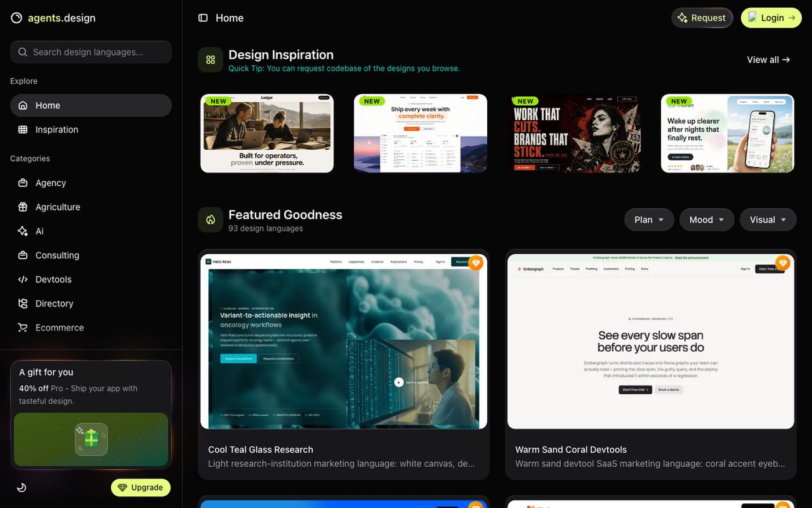Click the diamond Pro badge on Cool Teal card
Screen dimensions: 812x508
point(476,263)
